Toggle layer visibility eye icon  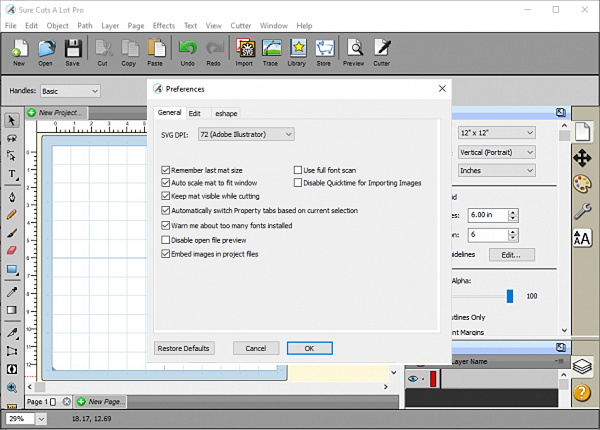pos(411,379)
